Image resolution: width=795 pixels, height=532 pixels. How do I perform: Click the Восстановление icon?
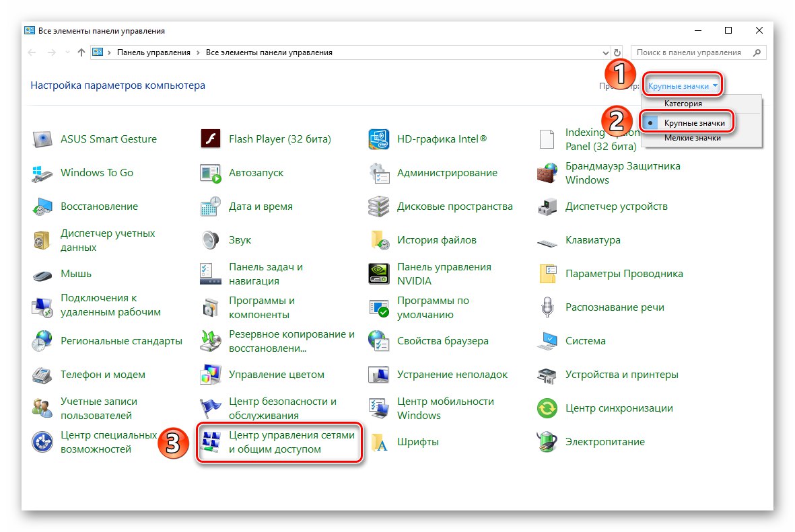click(42, 206)
